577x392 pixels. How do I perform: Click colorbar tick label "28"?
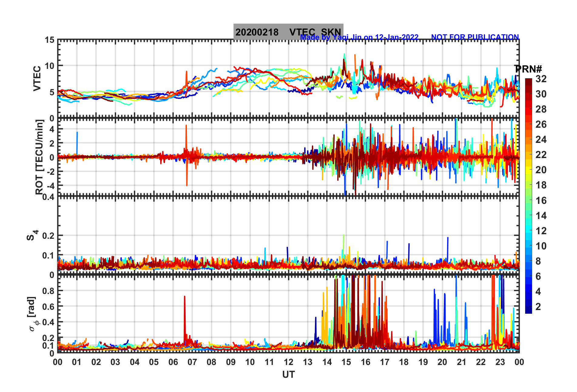(541, 109)
